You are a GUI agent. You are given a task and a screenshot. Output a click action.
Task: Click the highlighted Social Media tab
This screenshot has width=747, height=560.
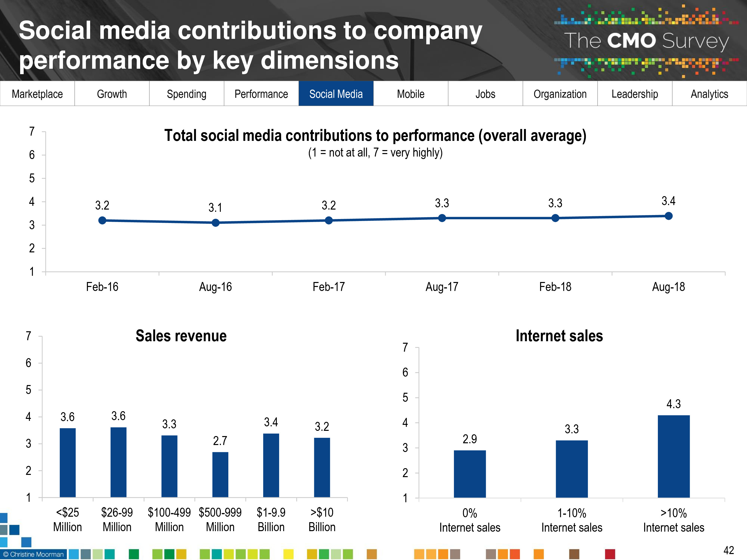(x=336, y=94)
